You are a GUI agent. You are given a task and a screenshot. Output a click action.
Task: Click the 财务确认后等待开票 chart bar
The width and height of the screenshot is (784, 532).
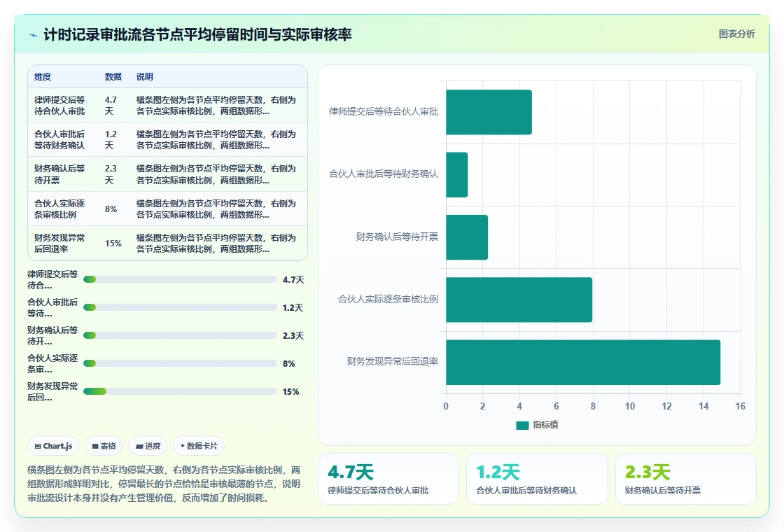(x=467, y=237)
